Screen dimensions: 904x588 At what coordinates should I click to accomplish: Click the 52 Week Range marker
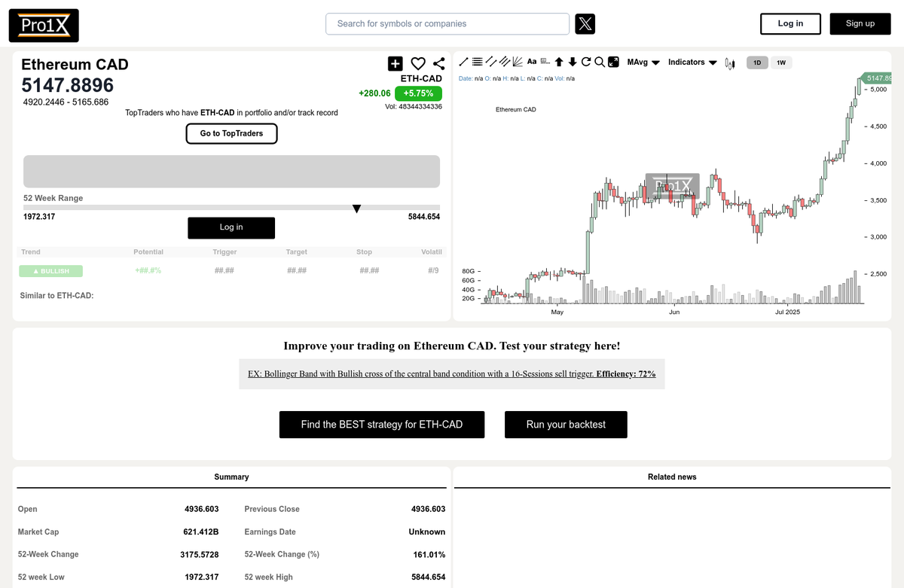357,209
